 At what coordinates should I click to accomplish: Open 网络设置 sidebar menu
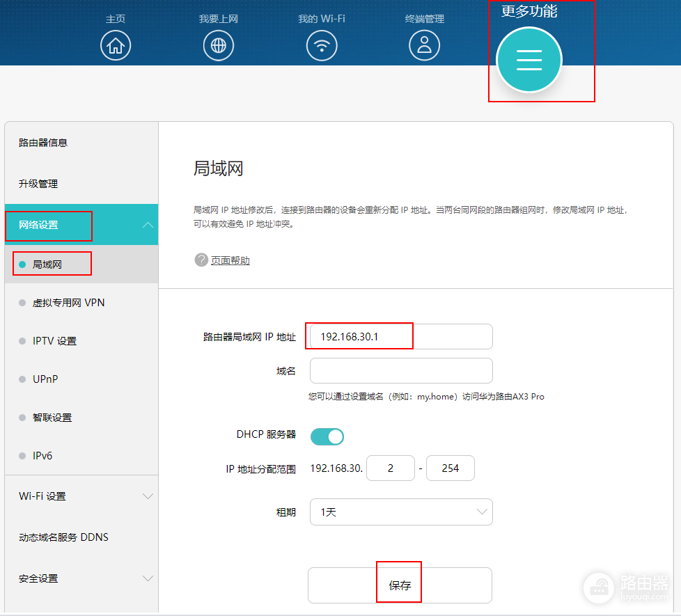(81, 225)
